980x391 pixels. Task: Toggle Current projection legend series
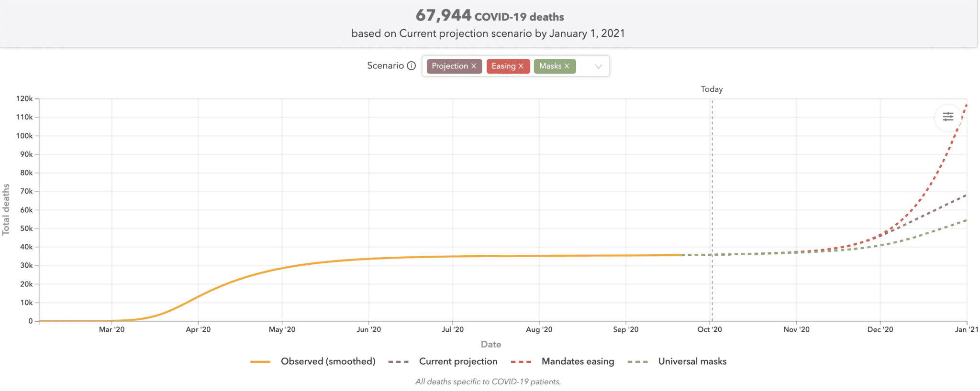(458, 361)
